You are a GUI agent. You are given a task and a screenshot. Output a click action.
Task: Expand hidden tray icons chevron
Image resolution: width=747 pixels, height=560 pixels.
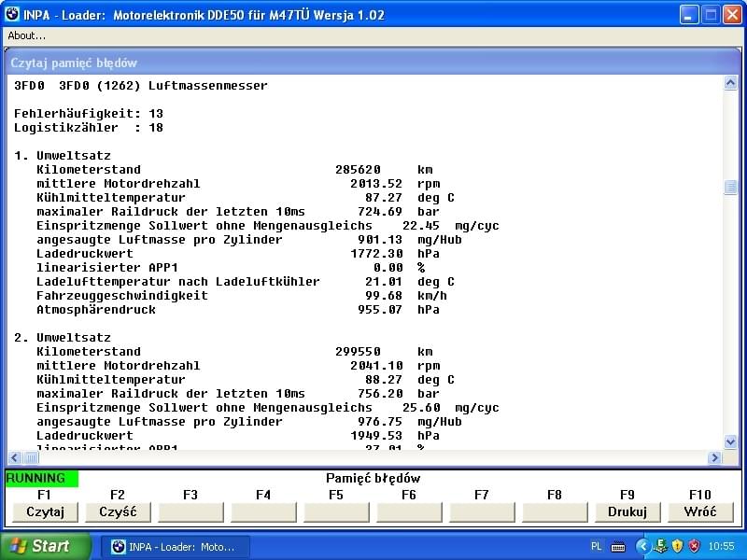pos(641,546)
